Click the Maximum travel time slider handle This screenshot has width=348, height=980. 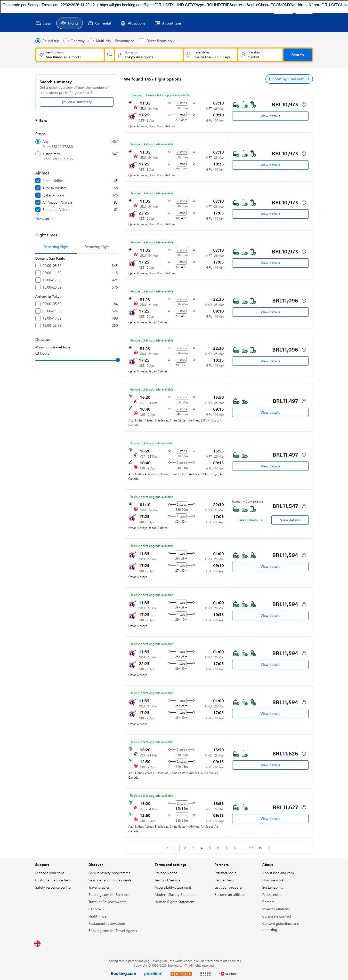tap(118, 360)
